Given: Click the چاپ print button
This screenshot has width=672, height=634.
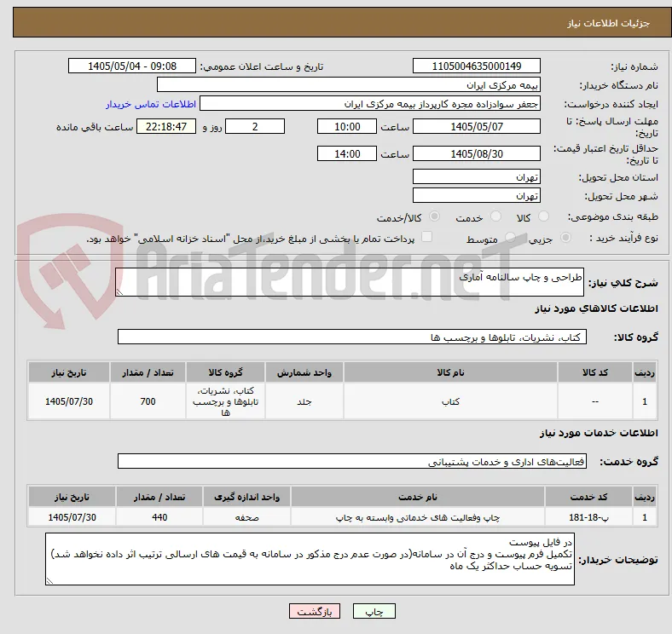Looking at the screenshot, I should (x=374, y=611).
